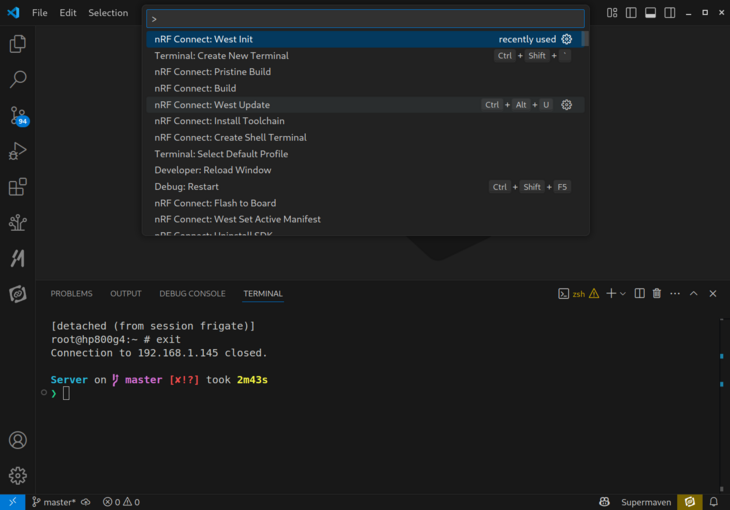This screenshot has width=730, height=510.
Task: Switch to the DEBUG CONSOLE tab
Action: coord(192,293)
